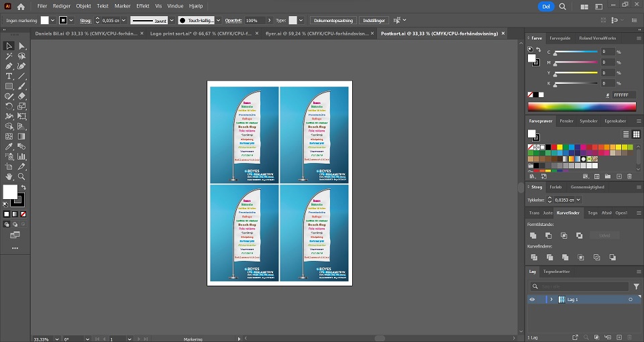Select the Gradient tool
The height and width of the screenshot is (342, 644).
(21, 136)
